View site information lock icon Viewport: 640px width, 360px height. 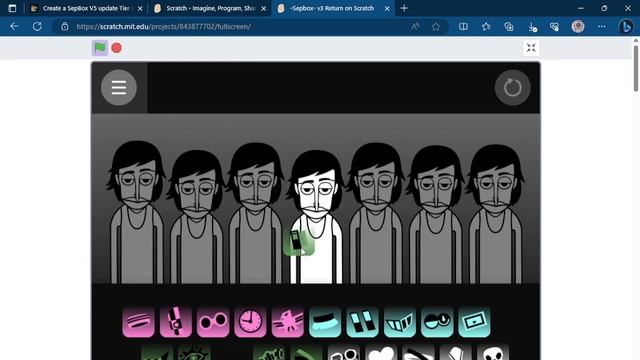click(x=64, y=27)
